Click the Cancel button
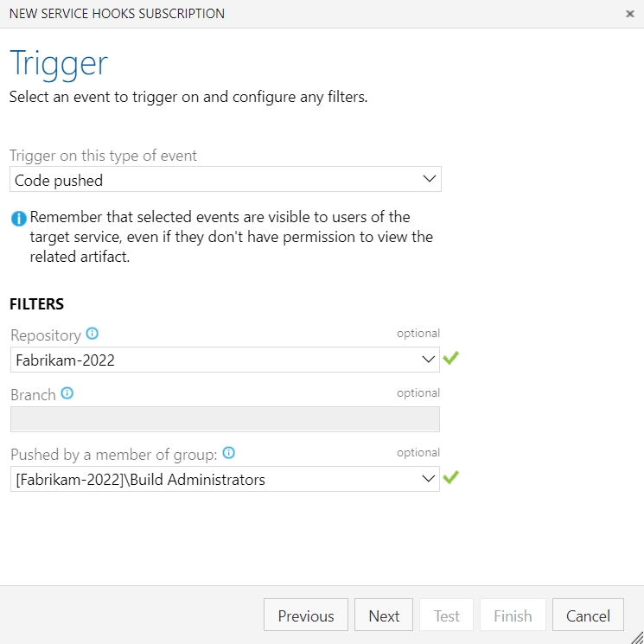This screenshot has width=644, height=644. point(588,615)
